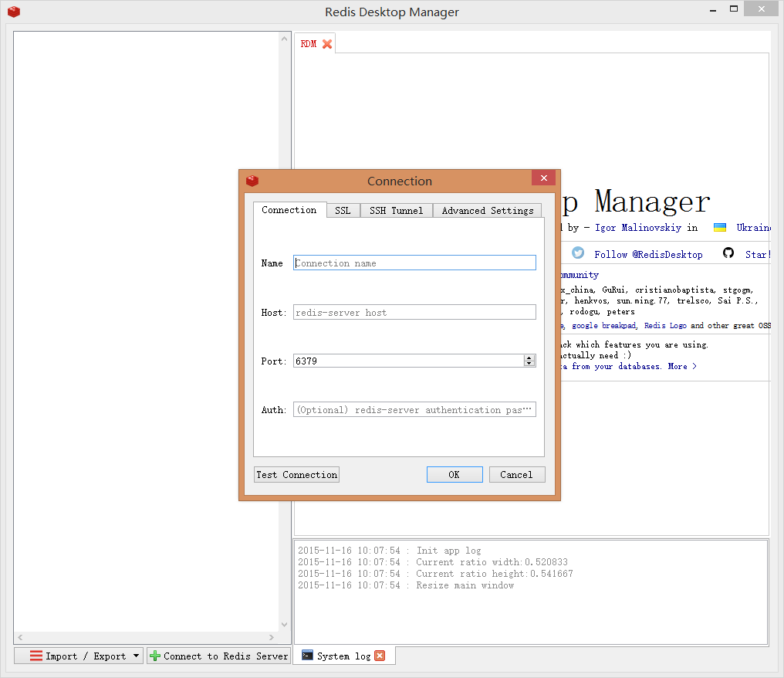Click the redis-server host field
The image size is (784, 678).
(x=414, y=313)
